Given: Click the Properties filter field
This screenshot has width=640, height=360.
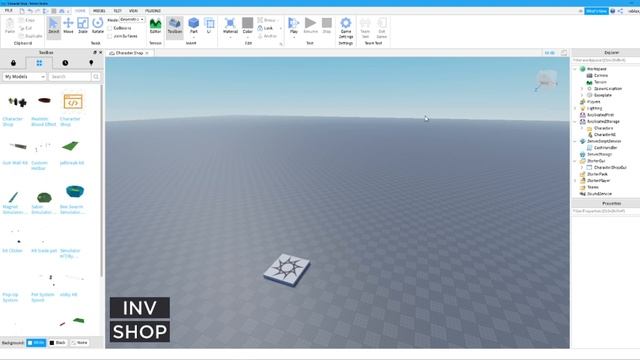Looking at the screenshot, I should pos(606,211).
